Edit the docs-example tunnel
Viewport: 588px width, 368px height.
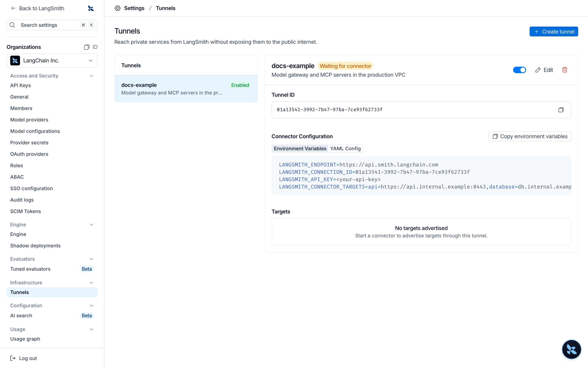coord(544,70)
